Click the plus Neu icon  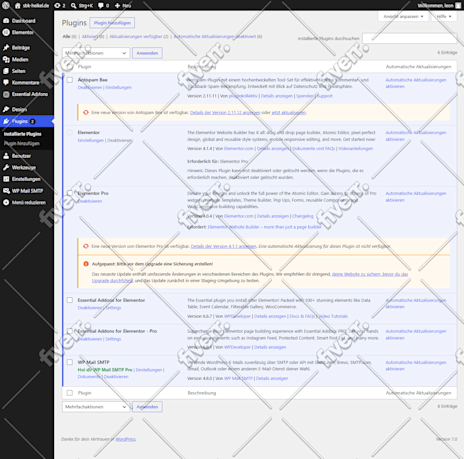click(x=117, y=6)
